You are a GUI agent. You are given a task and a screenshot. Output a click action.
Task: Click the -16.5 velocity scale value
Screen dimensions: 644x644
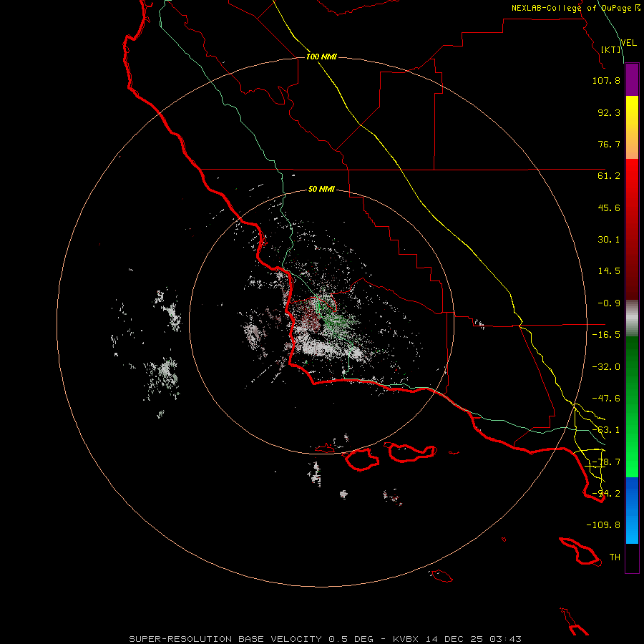click(x=606, y=335)
